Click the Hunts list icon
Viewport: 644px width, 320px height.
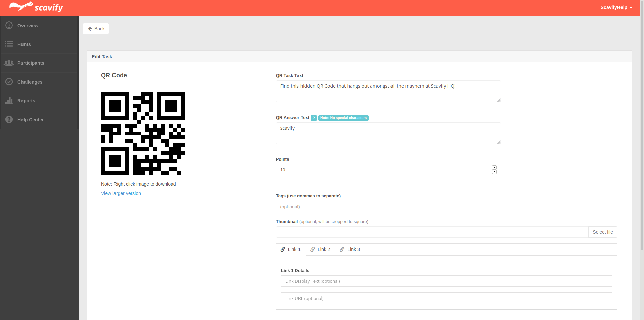[9, 44]
